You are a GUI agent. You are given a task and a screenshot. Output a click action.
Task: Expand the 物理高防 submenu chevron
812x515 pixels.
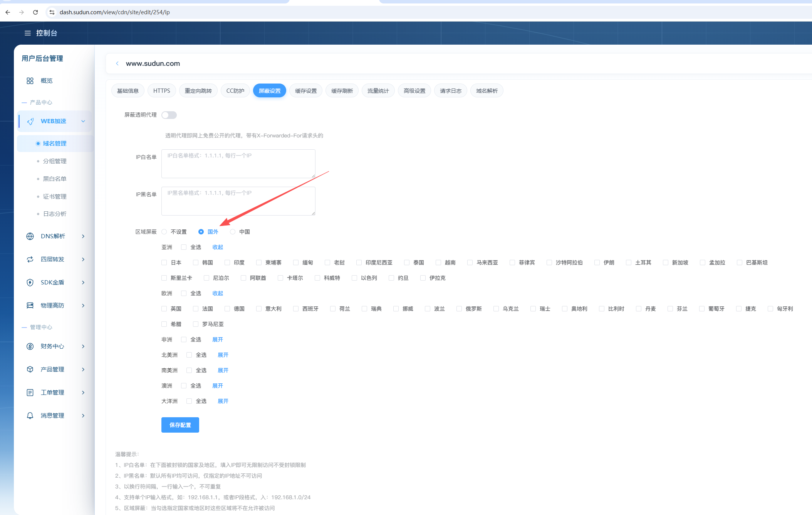[83, 306]
